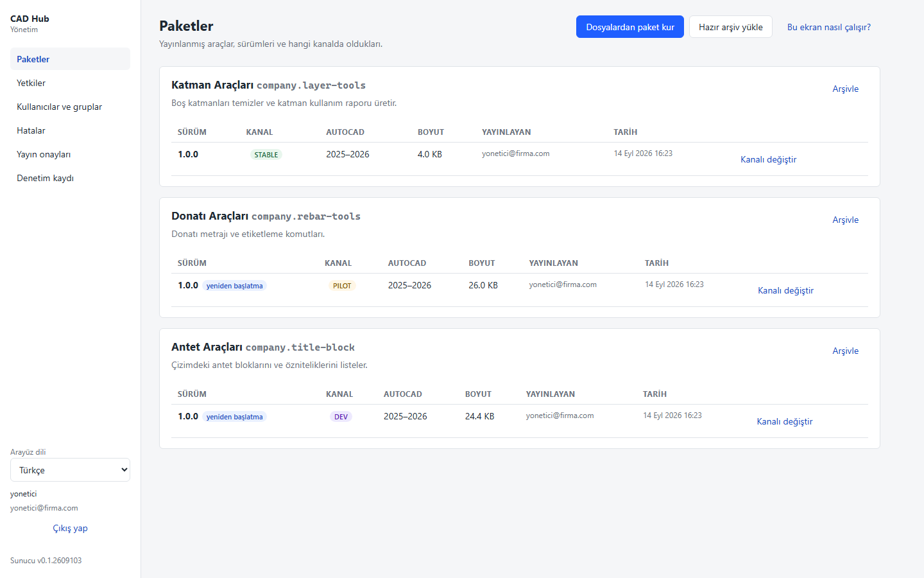This screenshot has height=578, width=924.
Task: Change channel for Antet Araçları 1.0.0
Action: pyautogui.click(x=784, y=421)
